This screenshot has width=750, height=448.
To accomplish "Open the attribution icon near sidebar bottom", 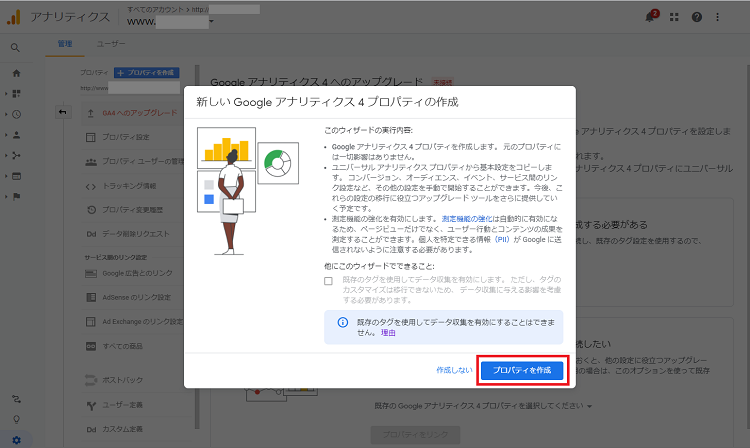I will 16,399.
